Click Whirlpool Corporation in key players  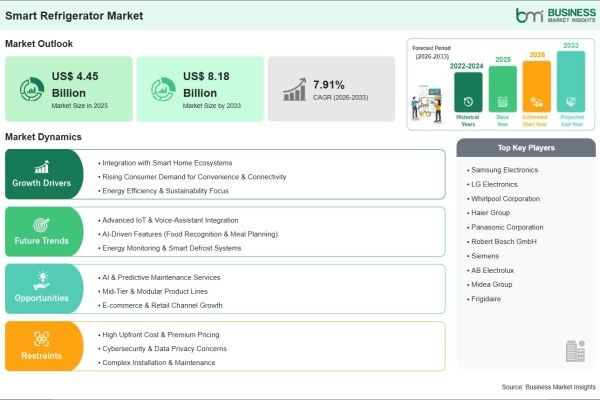[x=504, y=199]
